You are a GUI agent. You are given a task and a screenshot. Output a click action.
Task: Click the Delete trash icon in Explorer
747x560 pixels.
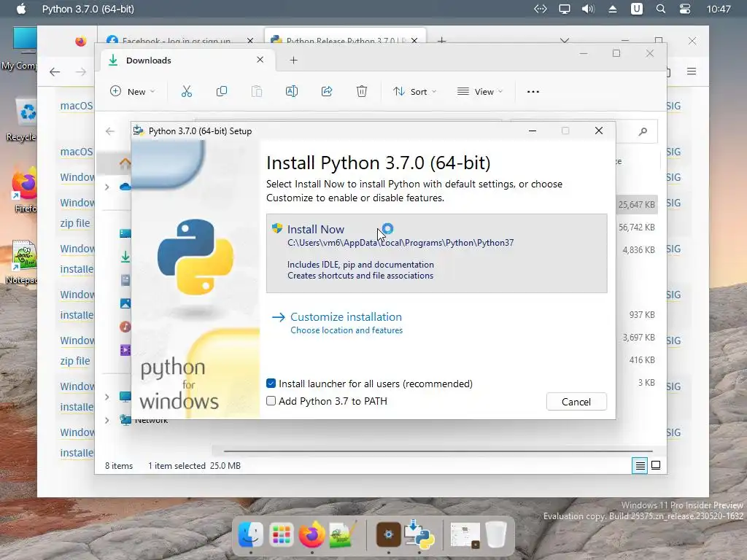pos(362,91)
